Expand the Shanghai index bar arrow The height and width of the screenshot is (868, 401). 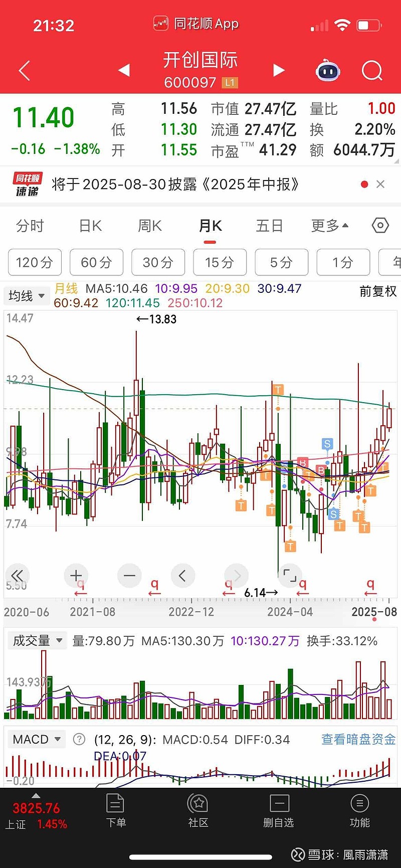(36, 796)
